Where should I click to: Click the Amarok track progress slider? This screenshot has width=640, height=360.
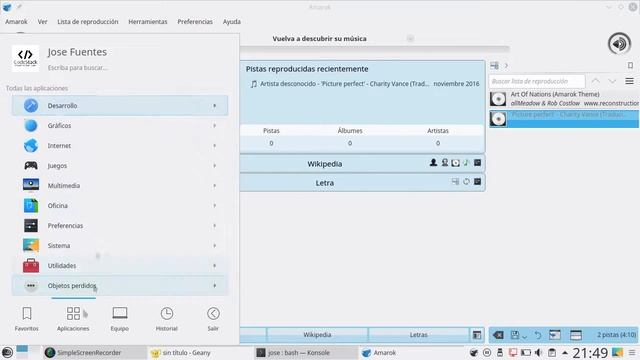(x=375, y=49)
